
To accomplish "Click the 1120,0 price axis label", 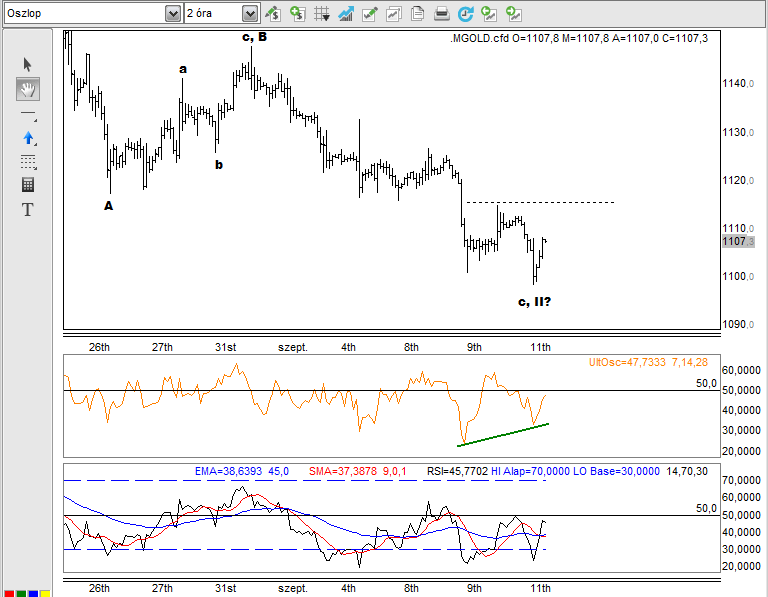I will click(738, 180).
